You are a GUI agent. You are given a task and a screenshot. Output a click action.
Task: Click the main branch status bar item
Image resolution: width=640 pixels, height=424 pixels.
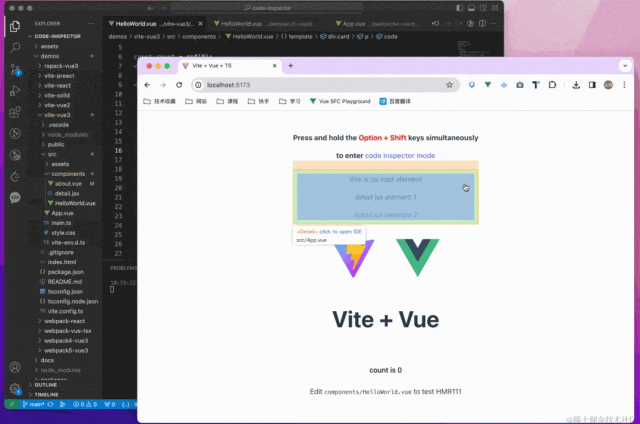(30, 405)
